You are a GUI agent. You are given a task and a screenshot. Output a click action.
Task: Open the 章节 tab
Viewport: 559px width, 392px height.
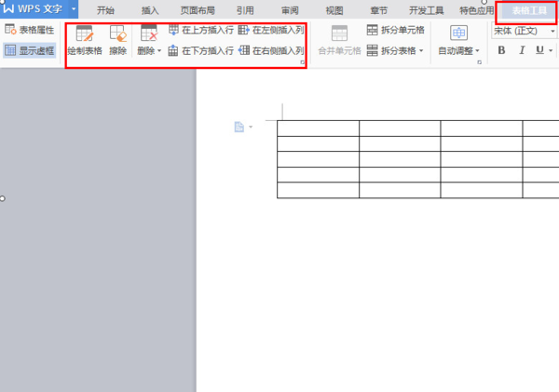coord(378,10)
